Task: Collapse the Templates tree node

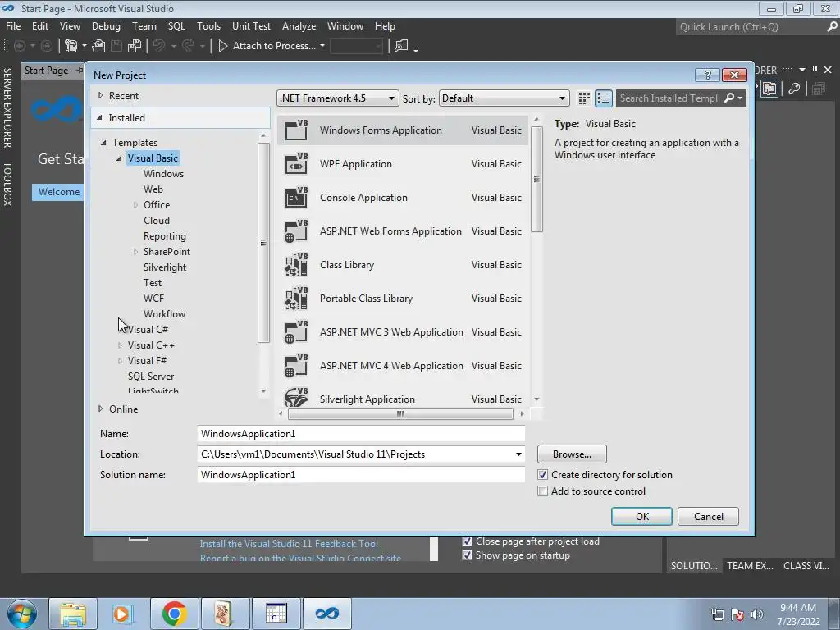Action: [x=103, y=143]
